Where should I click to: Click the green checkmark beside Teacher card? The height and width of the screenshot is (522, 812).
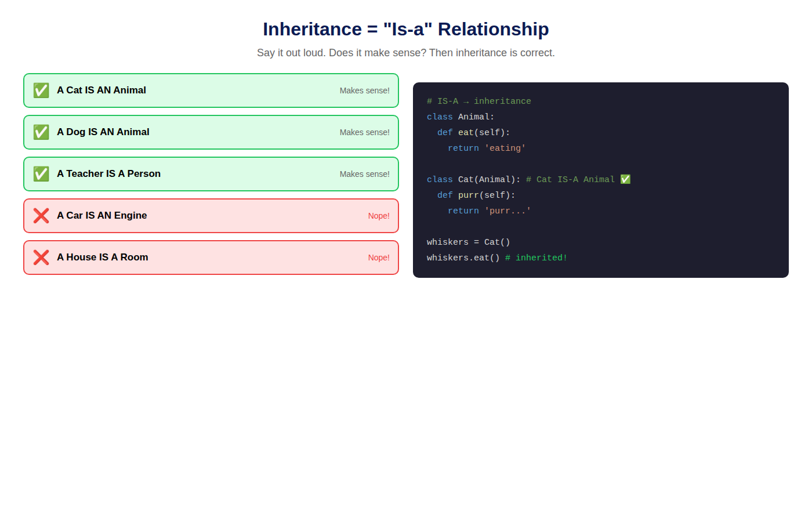41,174
